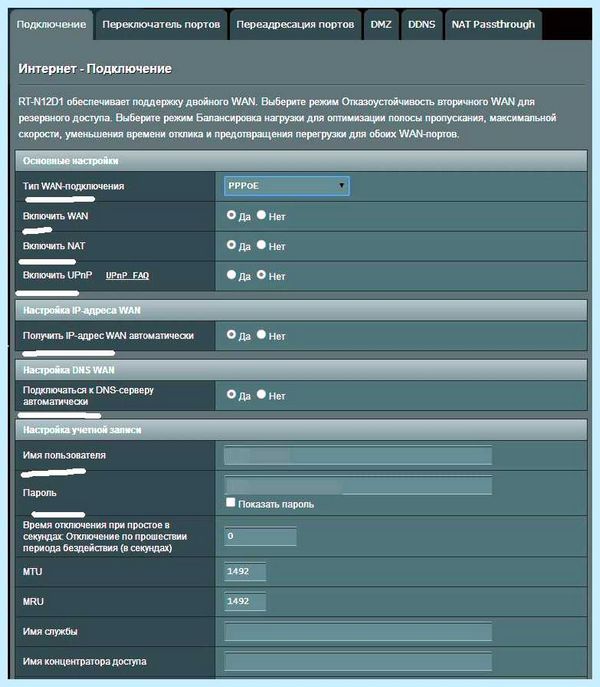Select Да for automatic WAN IP address
The height and width of the screenshot is (687, 600).
click(231, 335)
